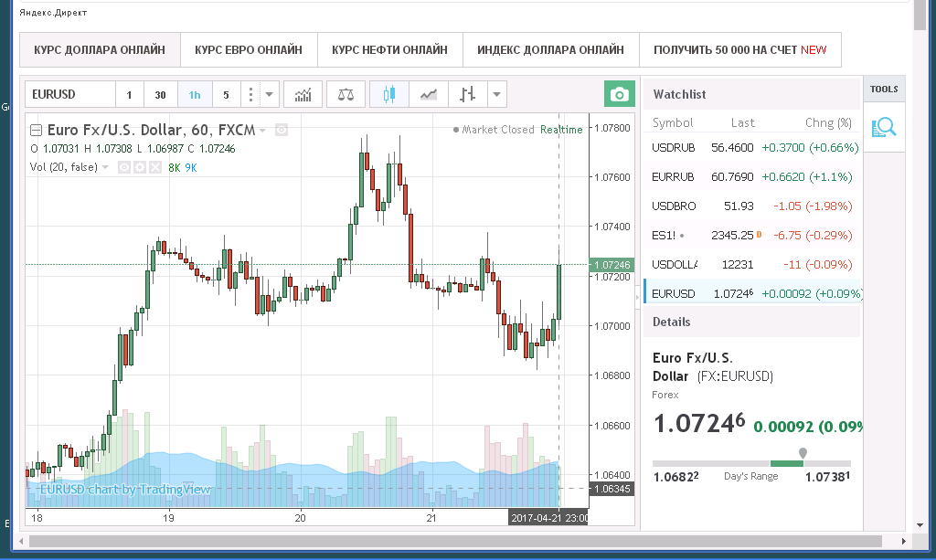Click the horizontal scrollbar thumb
936x560 pixels.
455,541
